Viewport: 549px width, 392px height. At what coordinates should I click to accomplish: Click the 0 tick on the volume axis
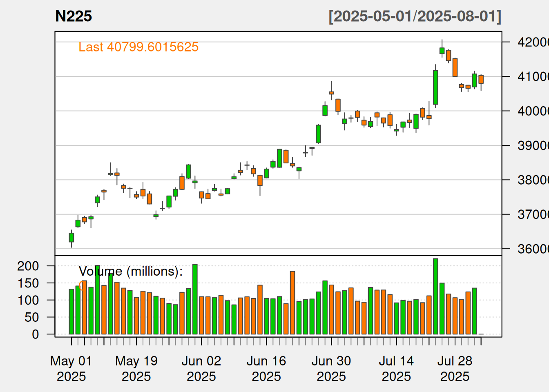pyautogui.click(x=36, y=334)
